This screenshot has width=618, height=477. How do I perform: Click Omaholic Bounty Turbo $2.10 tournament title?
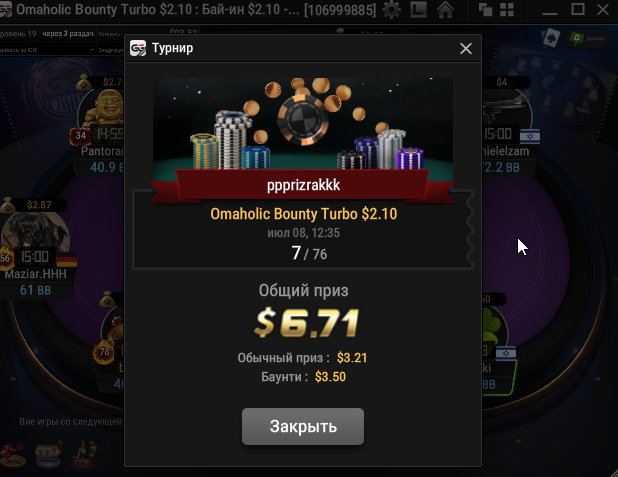pyautogui.click(x=303, y=214)
